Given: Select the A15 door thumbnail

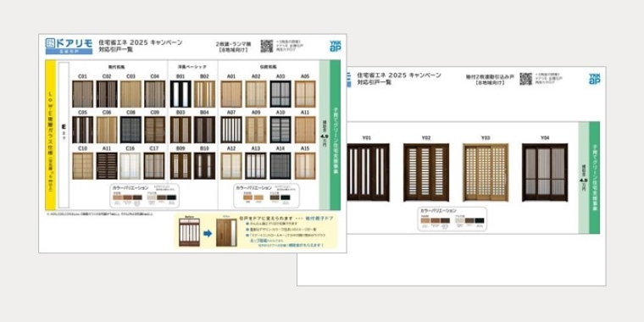Looking at the screenshot, I should 305,166.
